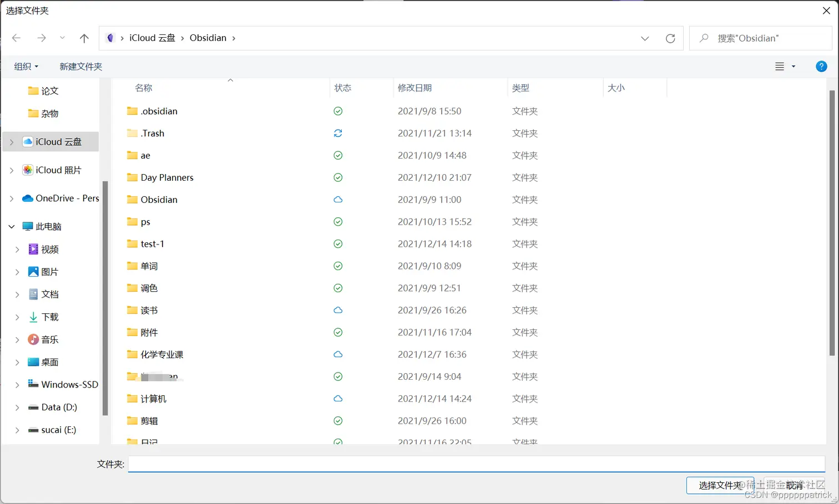Viewport: 839px width, 504px height.
Task: Click the 此电脑 computer icon
Action: click(x=28, y=226)
